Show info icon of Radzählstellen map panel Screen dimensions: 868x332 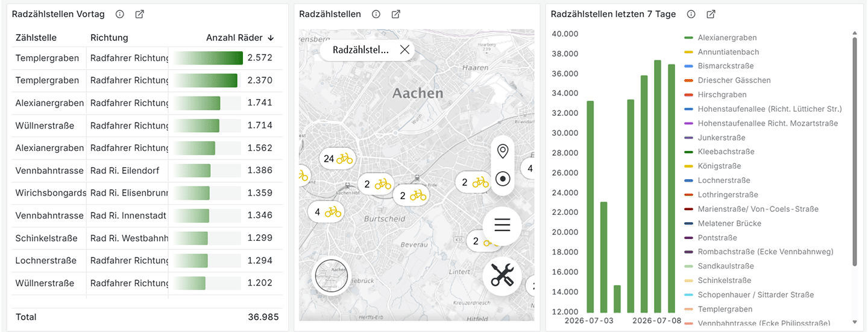376,14
